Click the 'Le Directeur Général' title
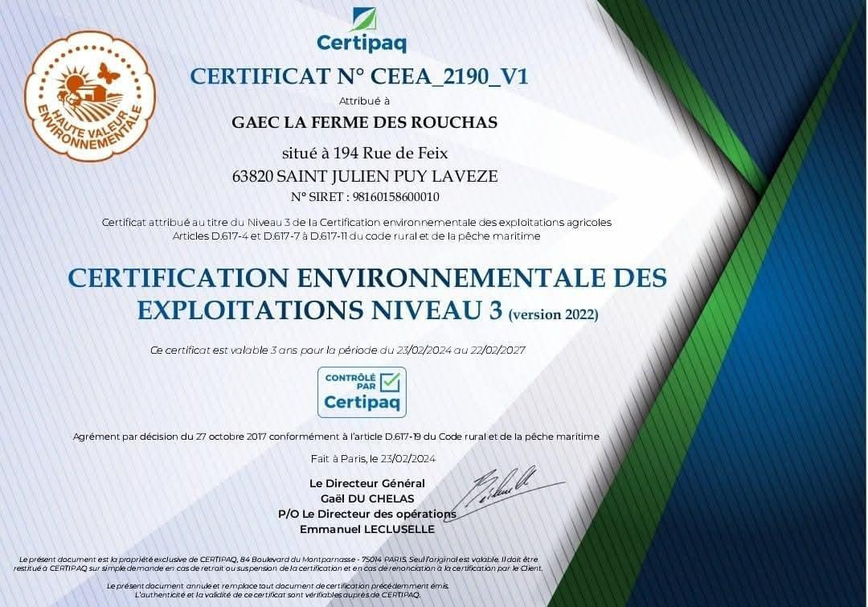Viewport: 868px width, 607px height. (x=367, y=483)
